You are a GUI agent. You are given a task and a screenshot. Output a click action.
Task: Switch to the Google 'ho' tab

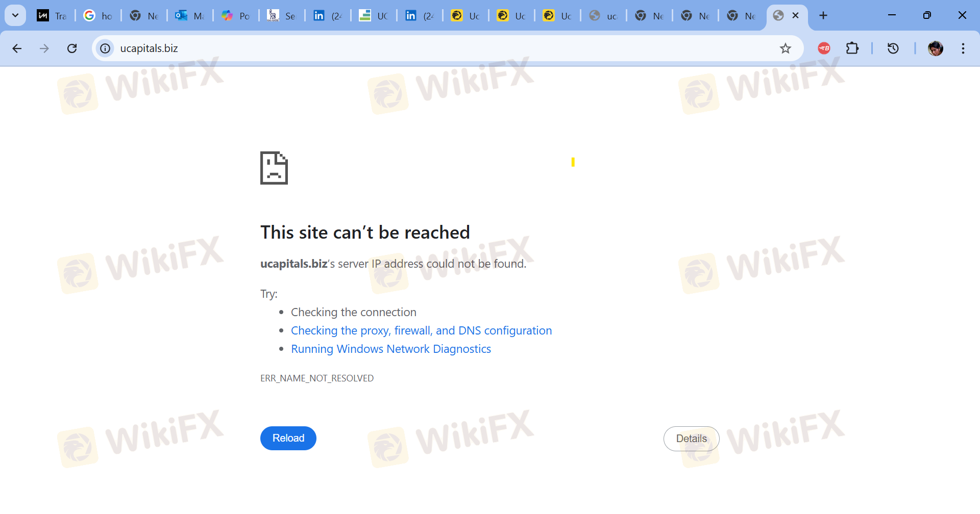98,16
